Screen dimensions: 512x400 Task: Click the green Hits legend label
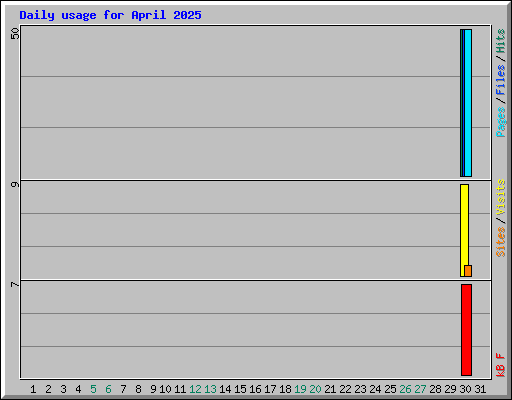pyautogui.click(x=500, y=41)
